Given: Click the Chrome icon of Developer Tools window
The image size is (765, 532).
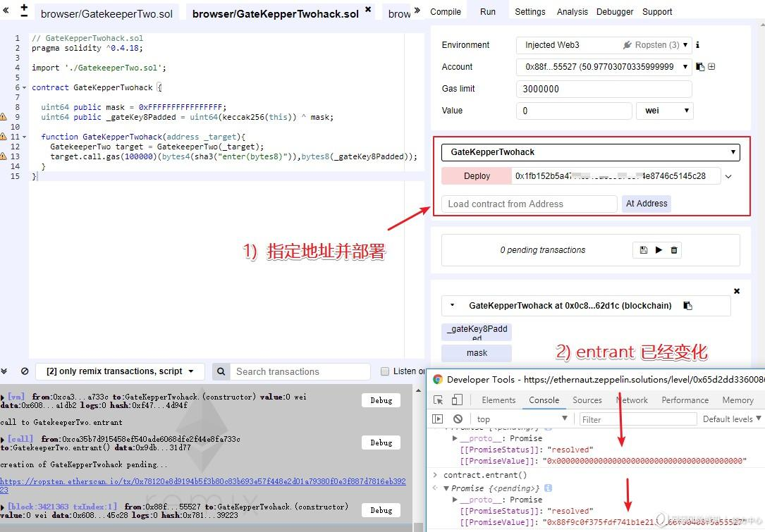Looking at the screenshot, I should 438,379.
